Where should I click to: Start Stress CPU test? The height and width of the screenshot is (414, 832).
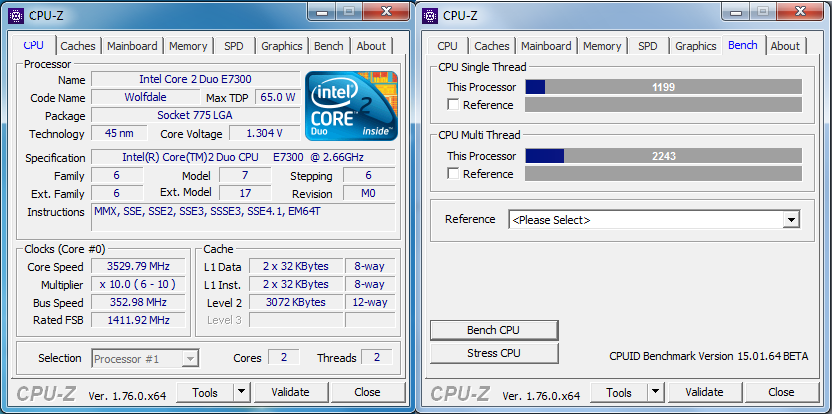tap(494, 353)
